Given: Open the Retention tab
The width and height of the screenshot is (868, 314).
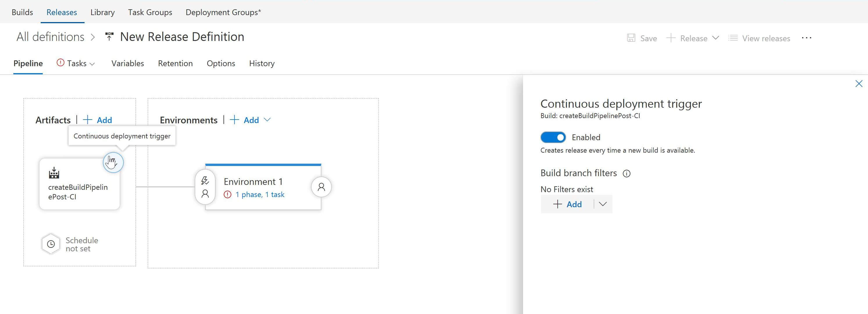Looking at the screenshot, I should pyautogui.click(x=175, y=64).
